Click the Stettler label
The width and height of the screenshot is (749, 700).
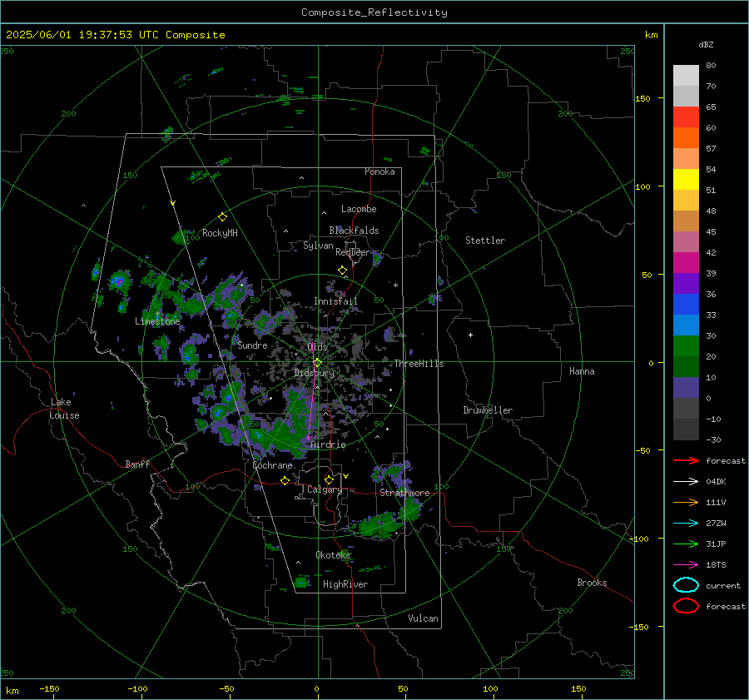tap(485, 241)
